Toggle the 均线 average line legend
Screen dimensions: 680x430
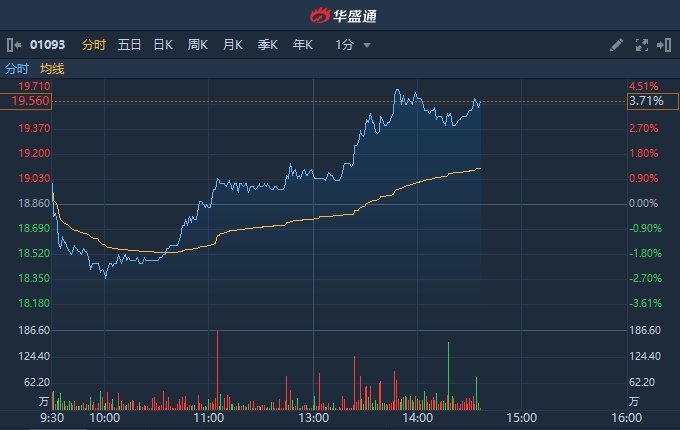(x=52, y=69)
